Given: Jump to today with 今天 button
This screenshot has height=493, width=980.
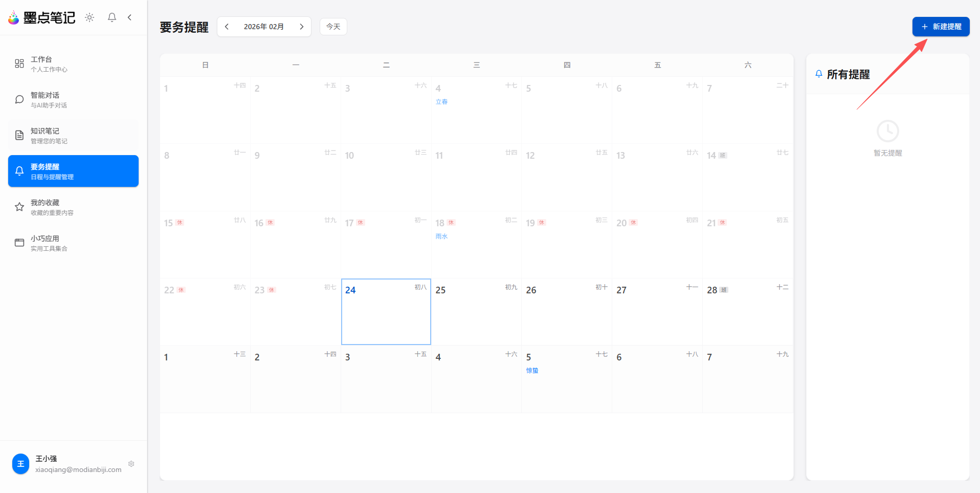Looking at the screenshot, I should click(x=333, y=27).
